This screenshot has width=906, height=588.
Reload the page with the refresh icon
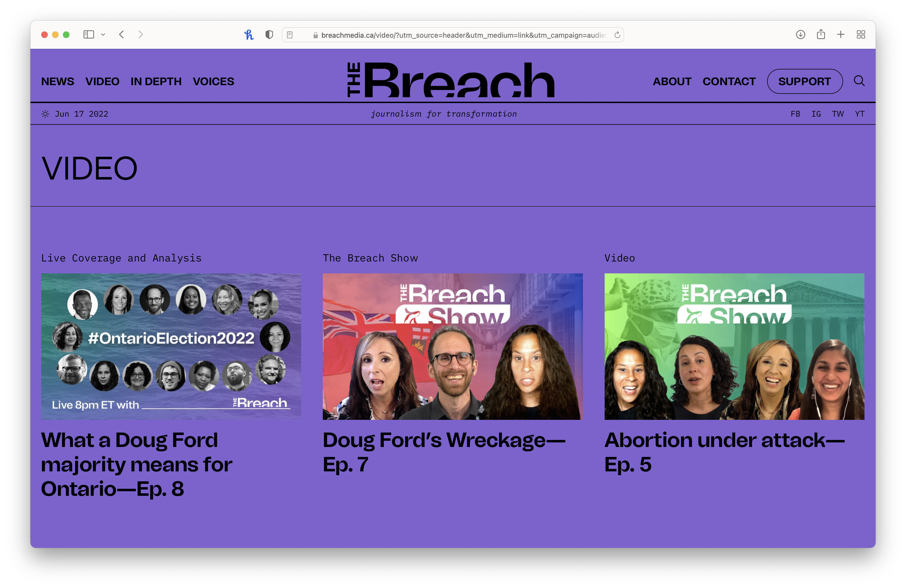[x=617, y=35]
